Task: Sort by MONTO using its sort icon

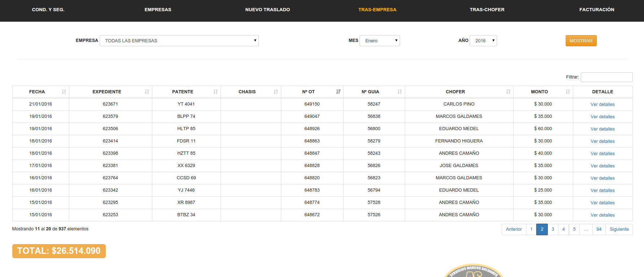Action: [568, 92]
